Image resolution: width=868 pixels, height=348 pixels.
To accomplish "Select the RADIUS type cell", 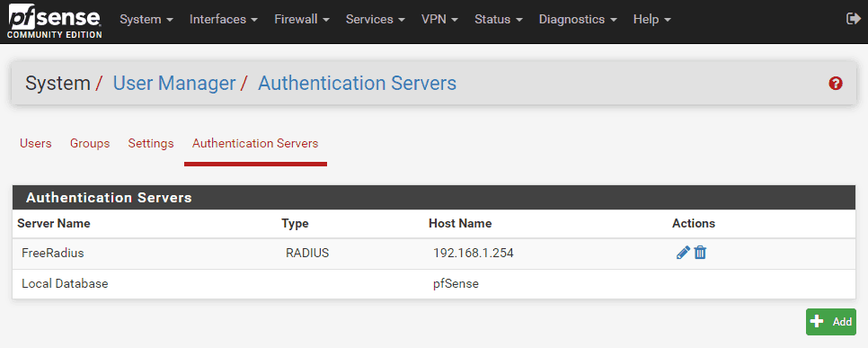I will [x=307, y=254].
